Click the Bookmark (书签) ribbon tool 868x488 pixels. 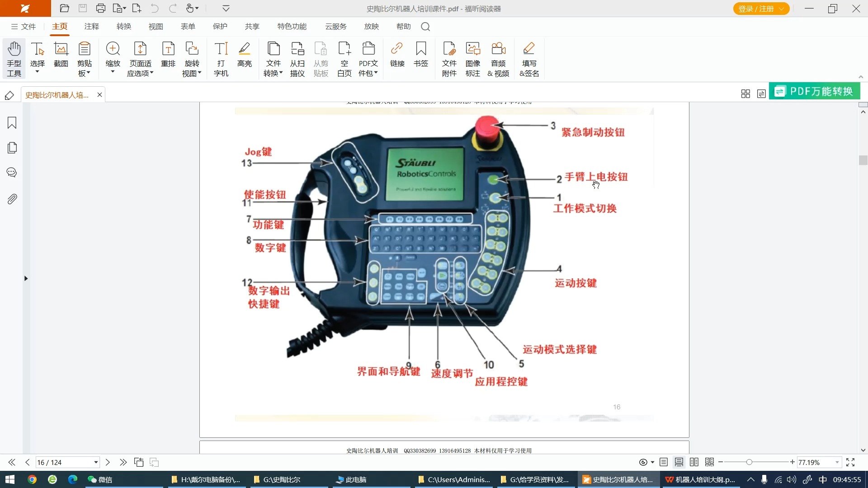point(421,55)
